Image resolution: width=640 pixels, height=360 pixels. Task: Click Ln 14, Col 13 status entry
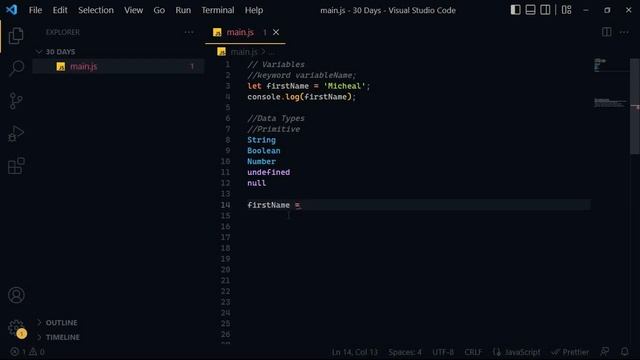pyautogui.click(x=355, y=352)
